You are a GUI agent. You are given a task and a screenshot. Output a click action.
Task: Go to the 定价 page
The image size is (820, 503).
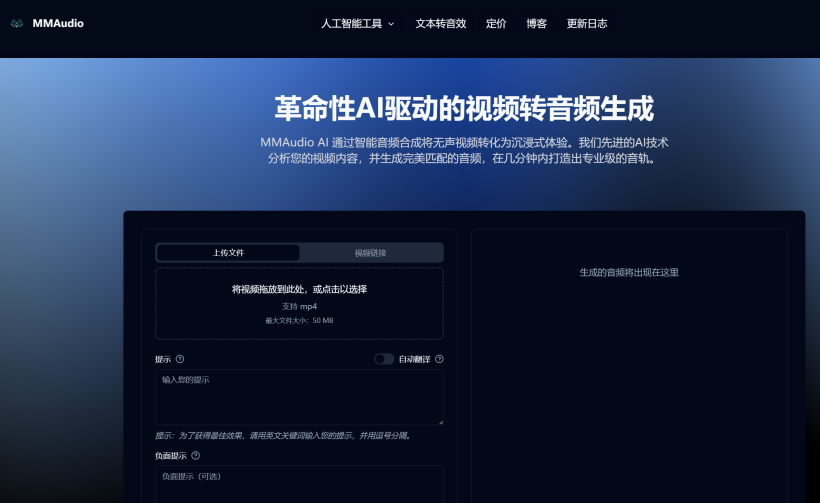(x=496, y=24)
